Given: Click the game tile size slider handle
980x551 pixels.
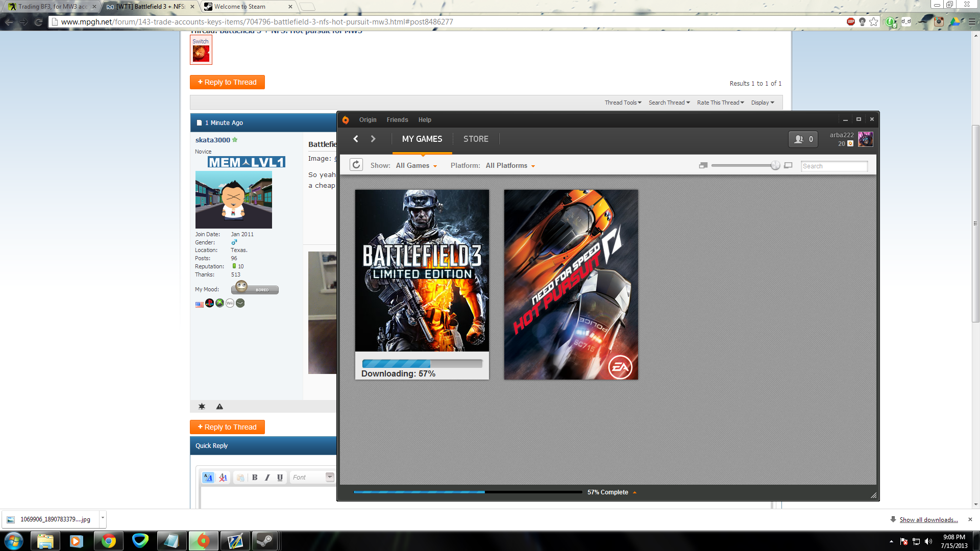Looking at the screenshot, I should [x=775, y=165].
